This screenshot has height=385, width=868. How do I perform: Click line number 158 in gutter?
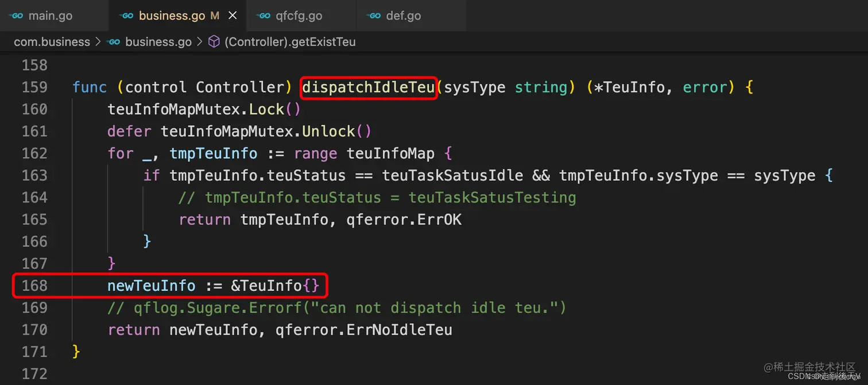pyautogui.click(x=34, y=65)
